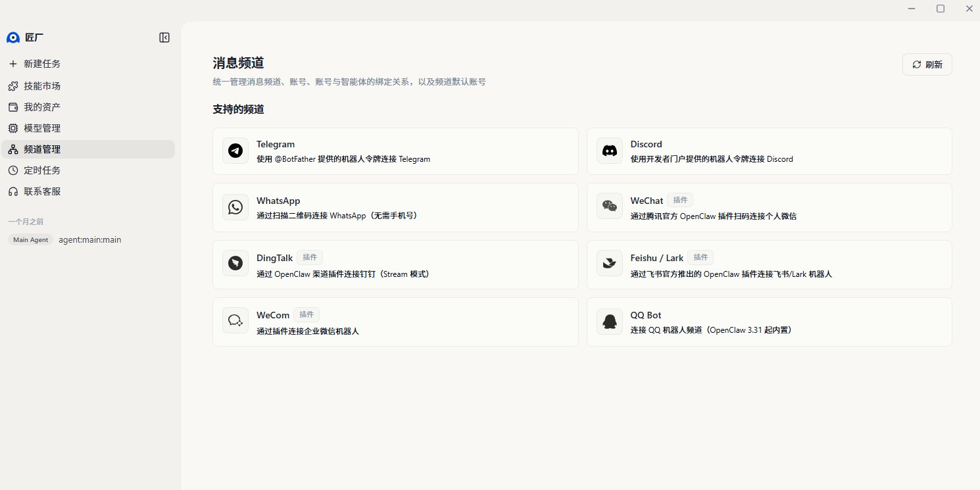Click the DingTalk logo icon

click(235, 263)
